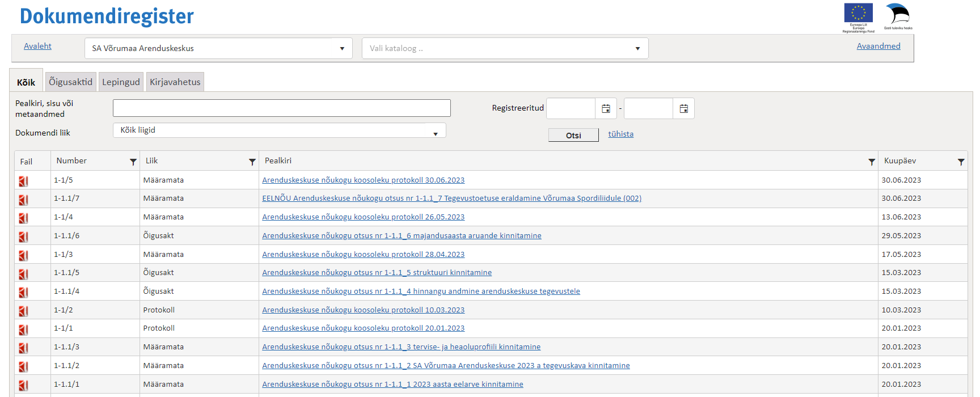Click the Pealkiri column filter icon
The image size is (980, 397).
pyautogui.click(x=872, y=162)
